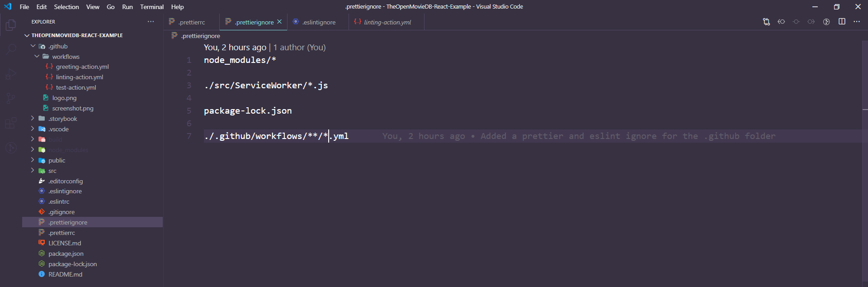Image resolution: width=868 pixels, height=287 pixels.
Task: Click the '1 author (You)' code lens
Action: pyautogui.click(x=299, y=48)
